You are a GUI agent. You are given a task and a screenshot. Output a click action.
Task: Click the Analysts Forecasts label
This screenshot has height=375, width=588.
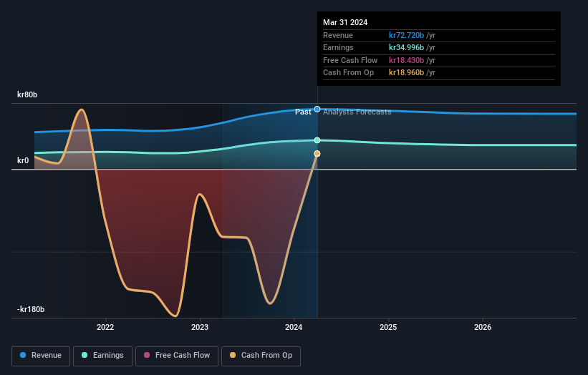point(357,112)
